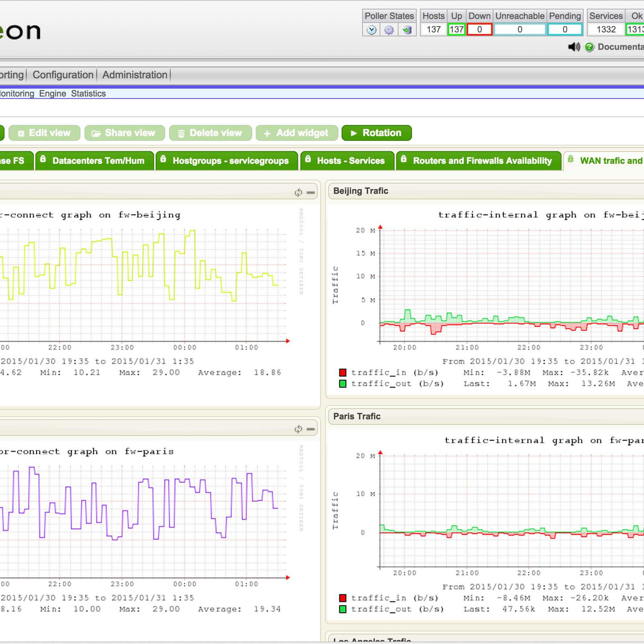Click the Beijing traffic_in red legend swatch

click(x=343, y=373)
